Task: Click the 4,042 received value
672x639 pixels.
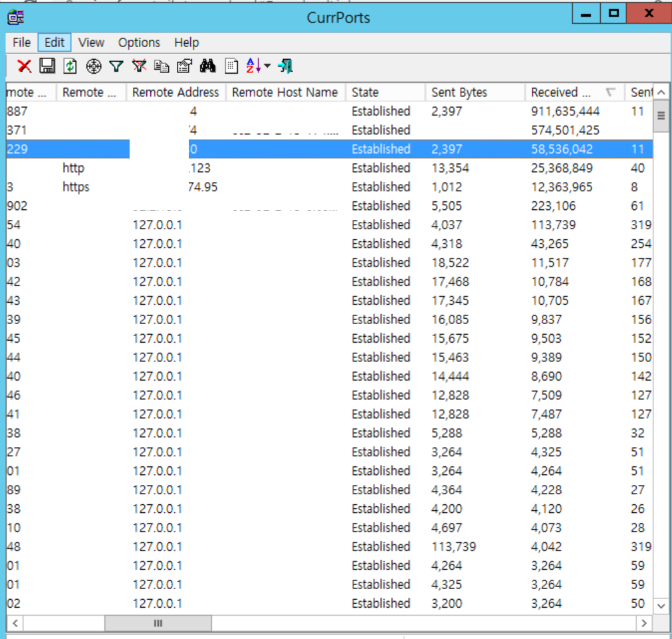Action: pyautogui.click(x=546, y=547)
